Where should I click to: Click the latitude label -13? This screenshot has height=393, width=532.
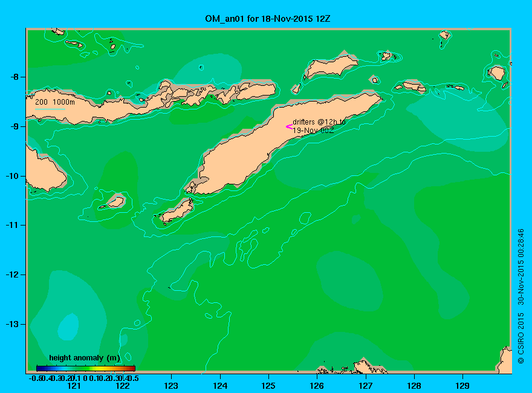click(x=12, y=324)
